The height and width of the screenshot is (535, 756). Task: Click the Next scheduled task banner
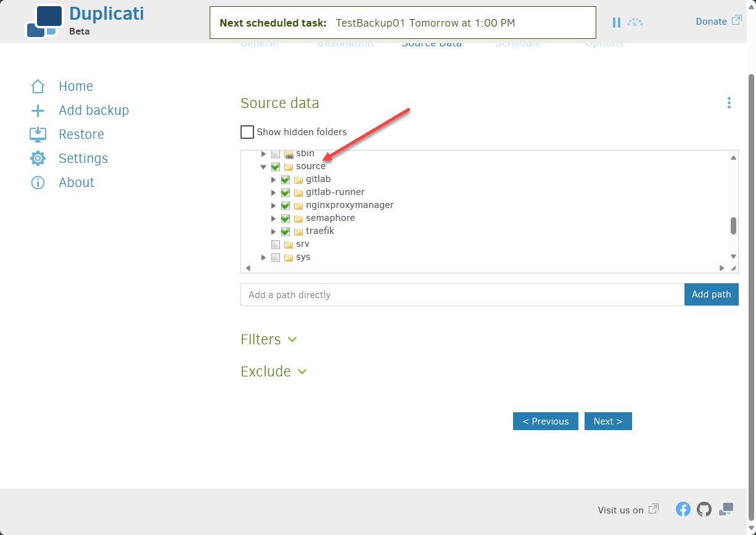403,23
